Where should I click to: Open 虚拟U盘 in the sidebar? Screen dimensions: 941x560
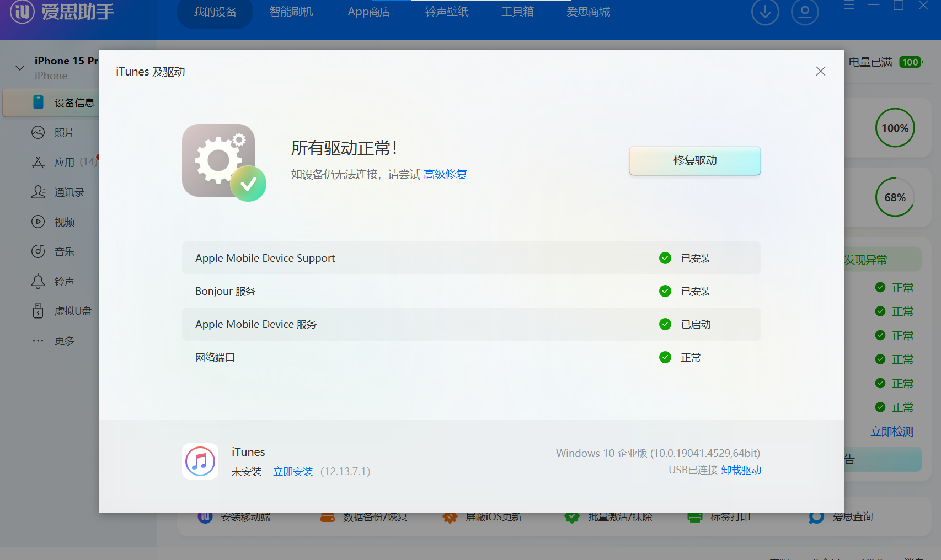(62, 311)
